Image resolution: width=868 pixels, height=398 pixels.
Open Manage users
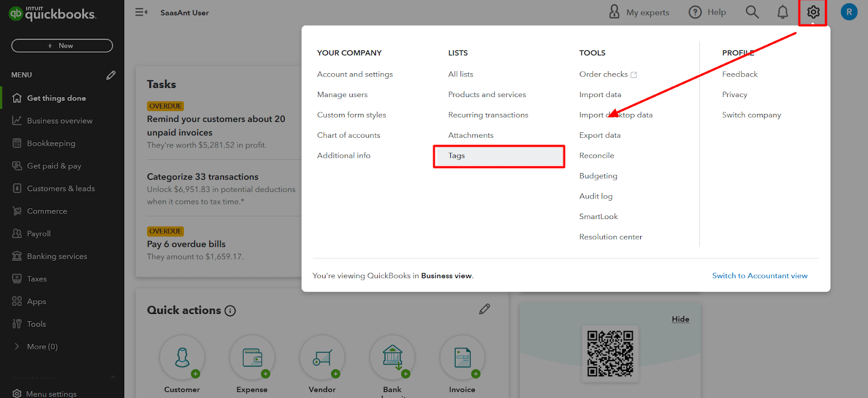pos(342,94)
